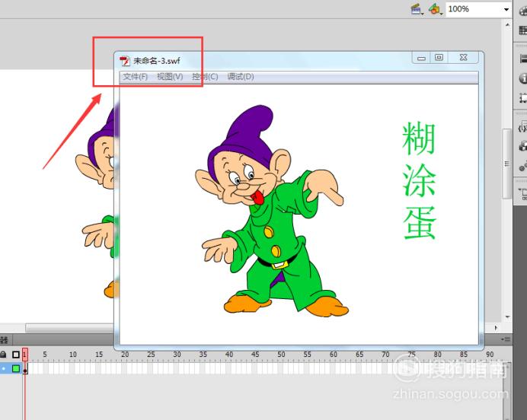Click frame 25 on the timeline ruler

[x=151, y=355]
